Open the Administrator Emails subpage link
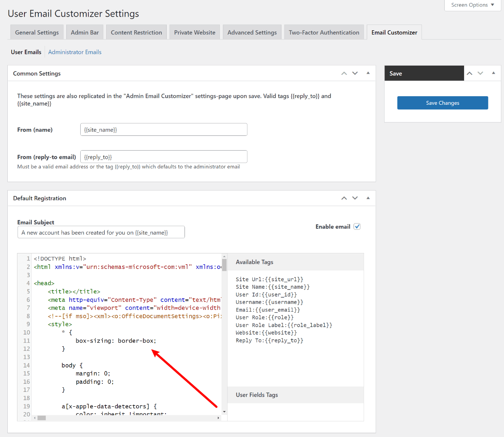This screenshot has height=437, width=504. (75, 52)
